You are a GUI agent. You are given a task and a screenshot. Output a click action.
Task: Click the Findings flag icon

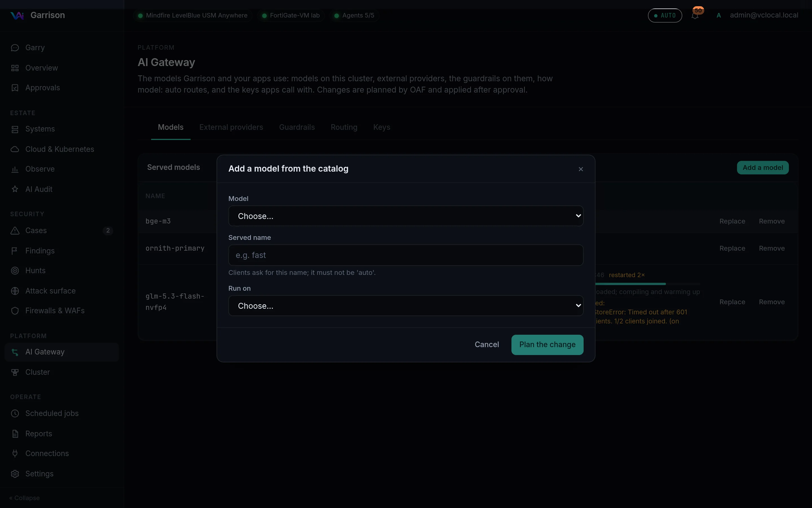click(x=15, y=251)
